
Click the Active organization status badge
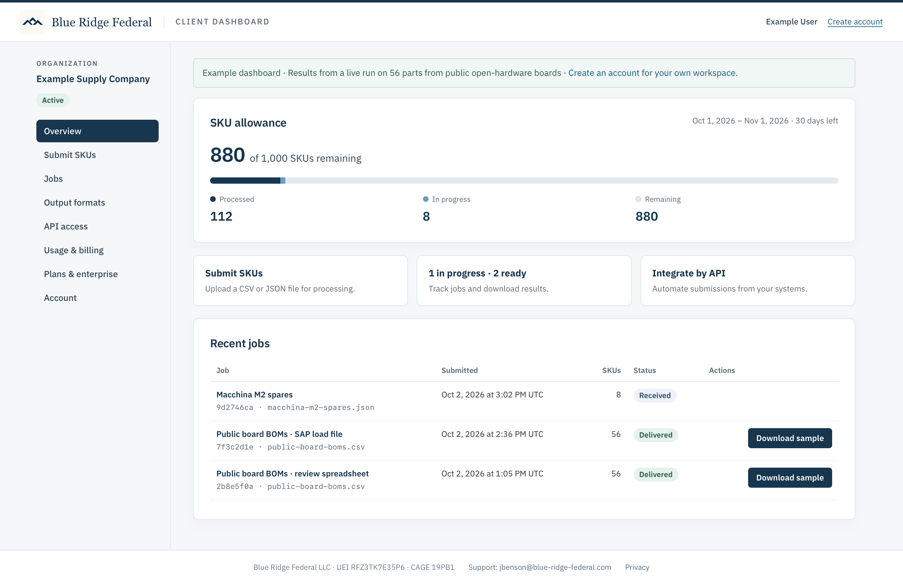pyautogui.click(x=53, y=100)
